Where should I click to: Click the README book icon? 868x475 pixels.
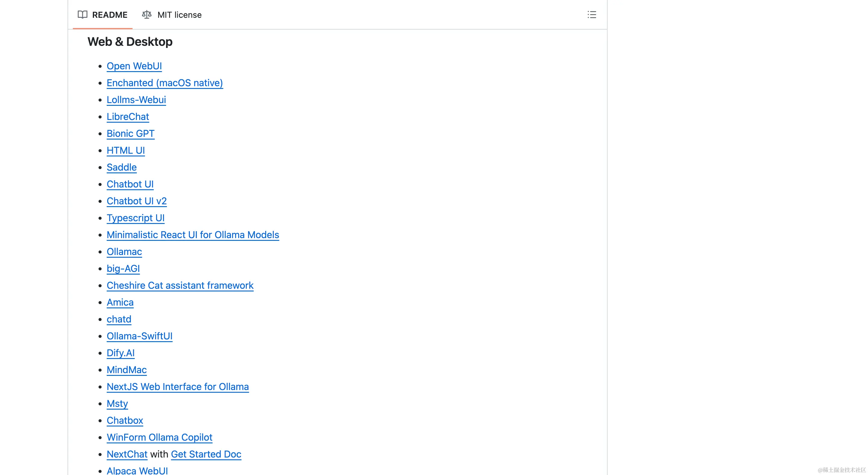coord(83,15)
